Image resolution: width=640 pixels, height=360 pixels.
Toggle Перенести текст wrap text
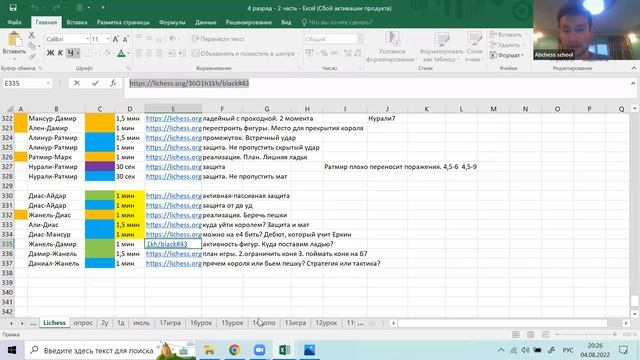tap(218, 39)
